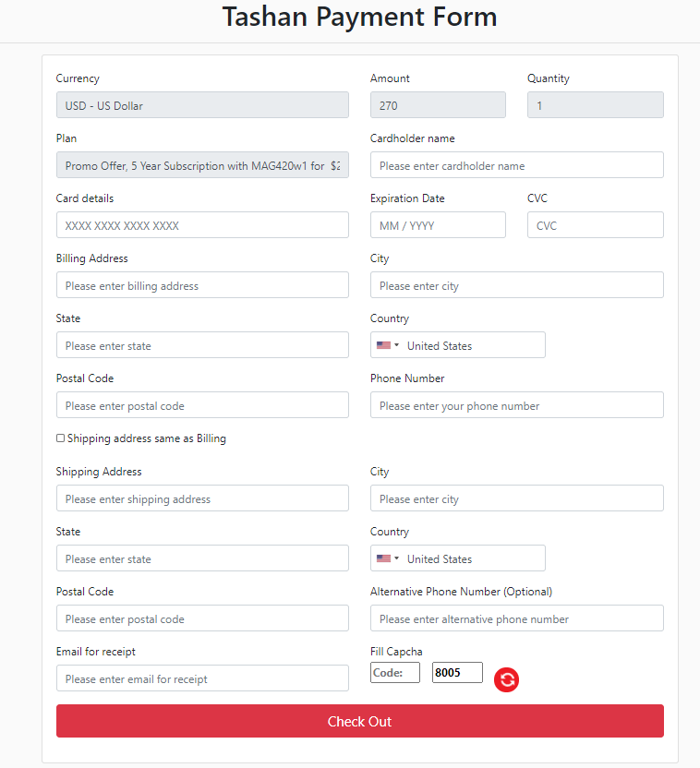700x768 pixels.
Task: Click the Expiration Date label
Action: (x=407, y=198)
